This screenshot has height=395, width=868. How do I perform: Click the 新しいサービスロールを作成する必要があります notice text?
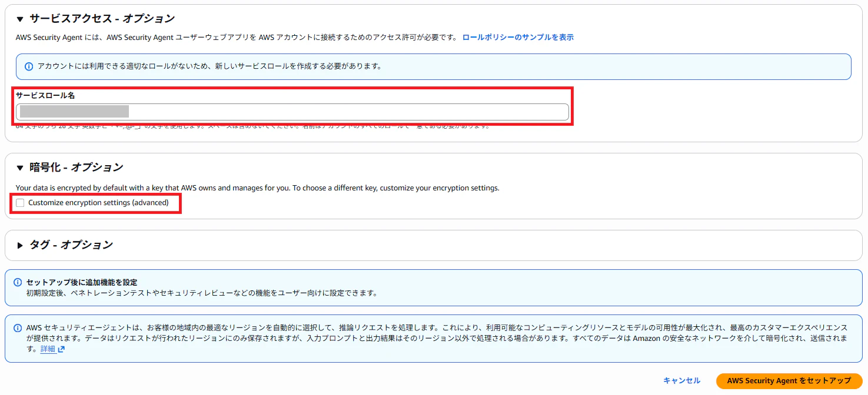click(210, 66)
